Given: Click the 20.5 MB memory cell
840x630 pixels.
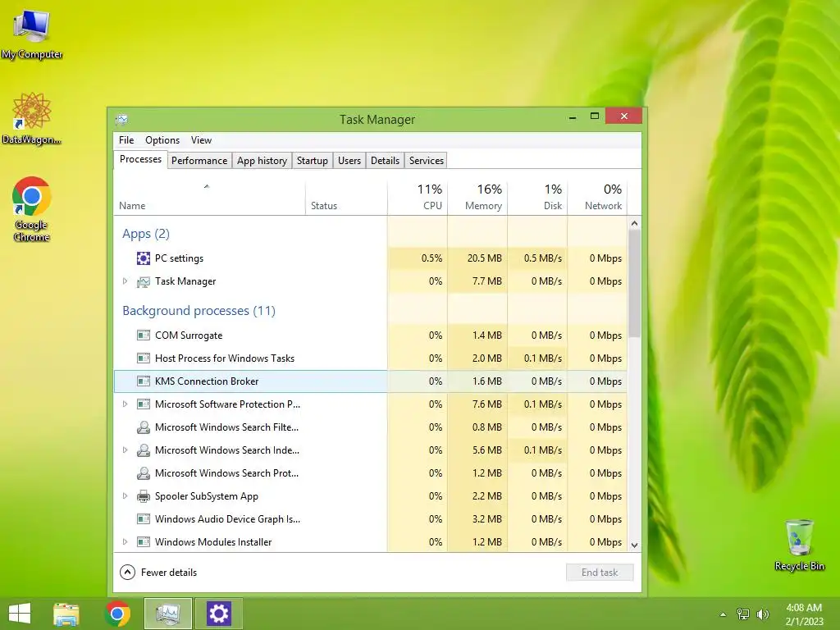Looking at the screenshot, I should [x=477, y=258].
